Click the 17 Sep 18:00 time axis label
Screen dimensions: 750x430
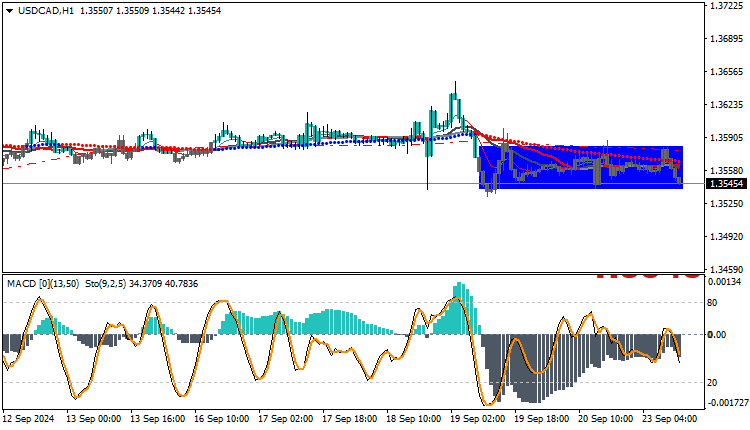click(350, 419)
